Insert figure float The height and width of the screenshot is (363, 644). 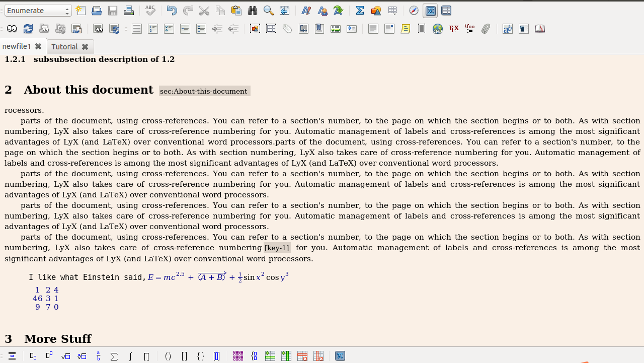[255, 29]
